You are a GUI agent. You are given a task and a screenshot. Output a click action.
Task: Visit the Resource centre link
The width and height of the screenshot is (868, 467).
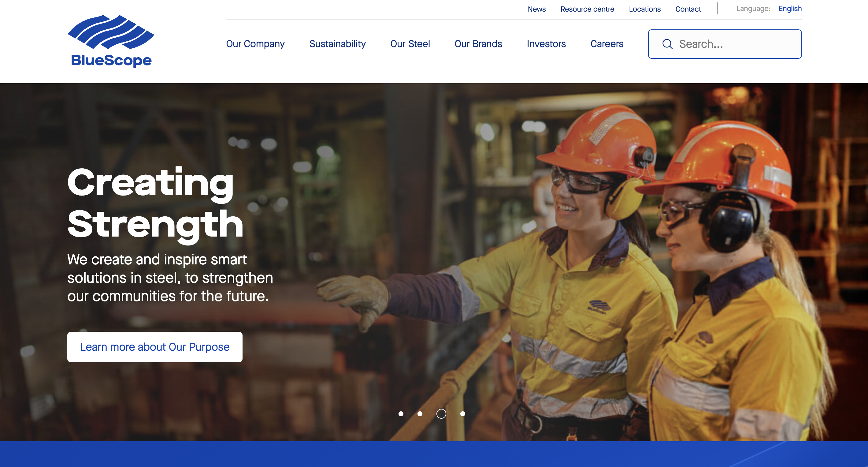587,9
